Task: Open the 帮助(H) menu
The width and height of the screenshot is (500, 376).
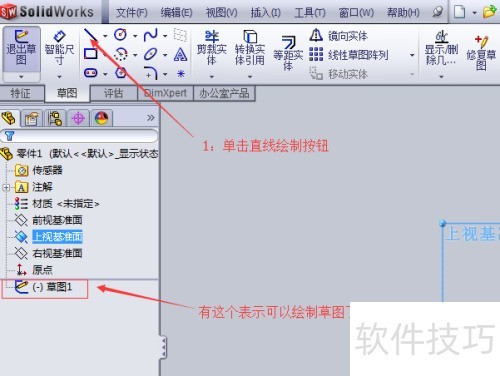Action: 403,13
